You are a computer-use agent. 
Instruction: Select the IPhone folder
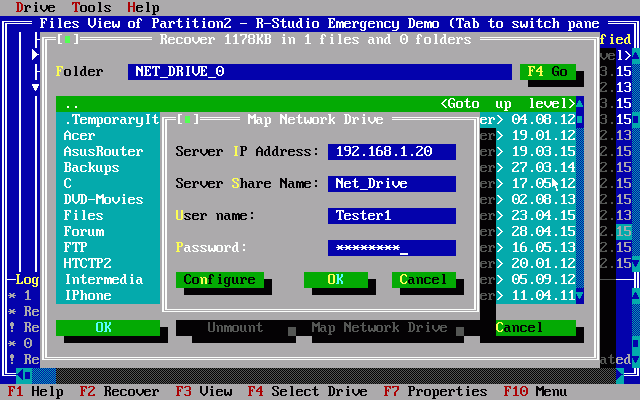[x=88, y=296]
